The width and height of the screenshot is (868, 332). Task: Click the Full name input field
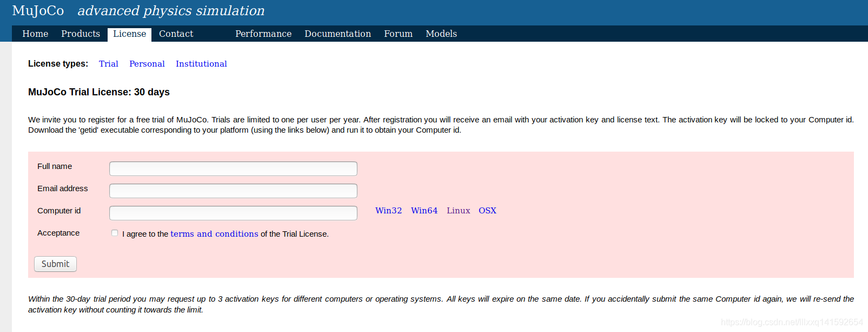[x=233, y=168]
